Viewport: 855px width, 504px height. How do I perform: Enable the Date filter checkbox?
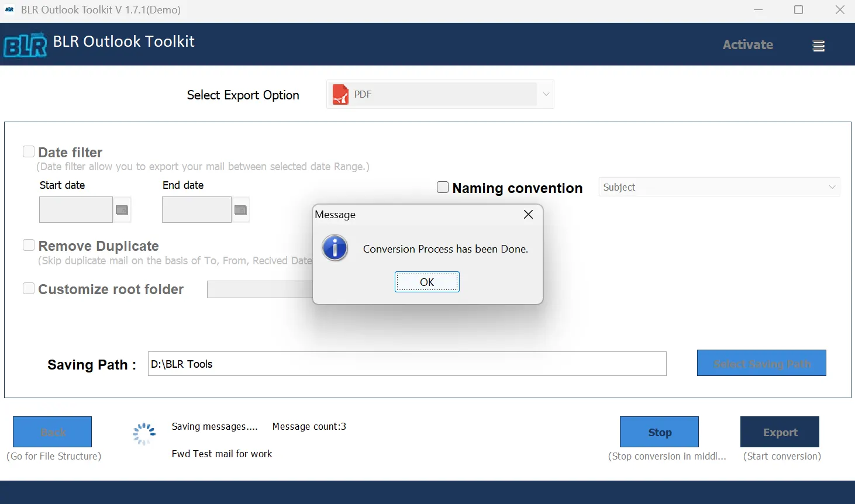coord(29,152)
